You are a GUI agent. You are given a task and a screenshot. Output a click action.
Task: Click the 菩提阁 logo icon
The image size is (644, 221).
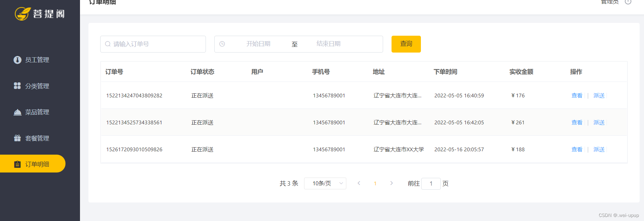(23, 14)
